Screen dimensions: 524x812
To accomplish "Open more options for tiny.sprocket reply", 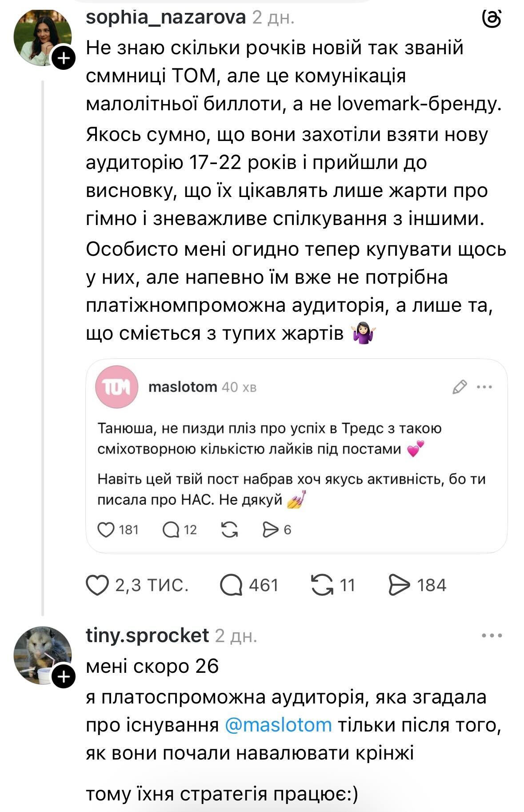I will pos(492,636).
